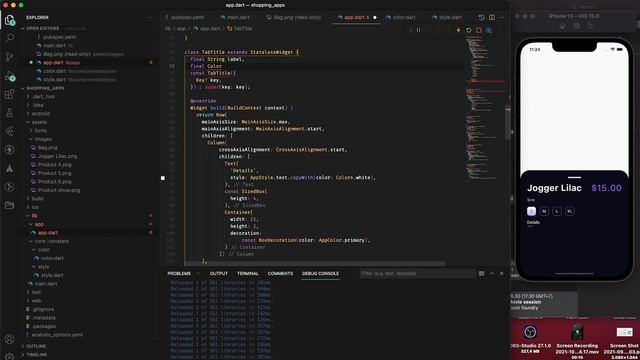Screen dimensions: 640x360
Task: Open Product show.png in explorer tree
Action: click(59, 190)
